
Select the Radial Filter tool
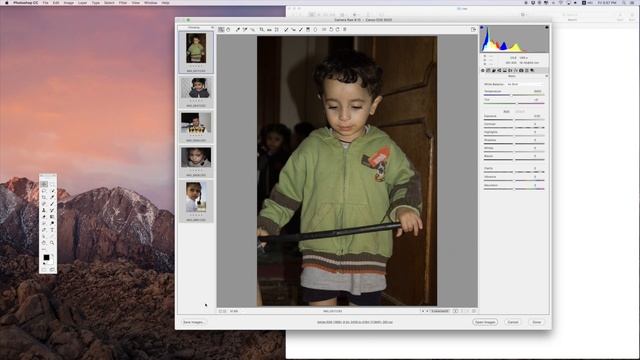pyautogui.click(x=315, y=29)
